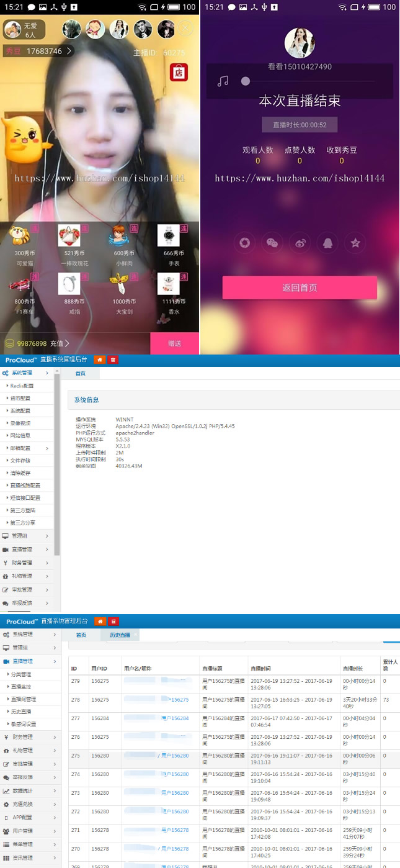Share via the star Qzone icon

[x=355, y=243]
